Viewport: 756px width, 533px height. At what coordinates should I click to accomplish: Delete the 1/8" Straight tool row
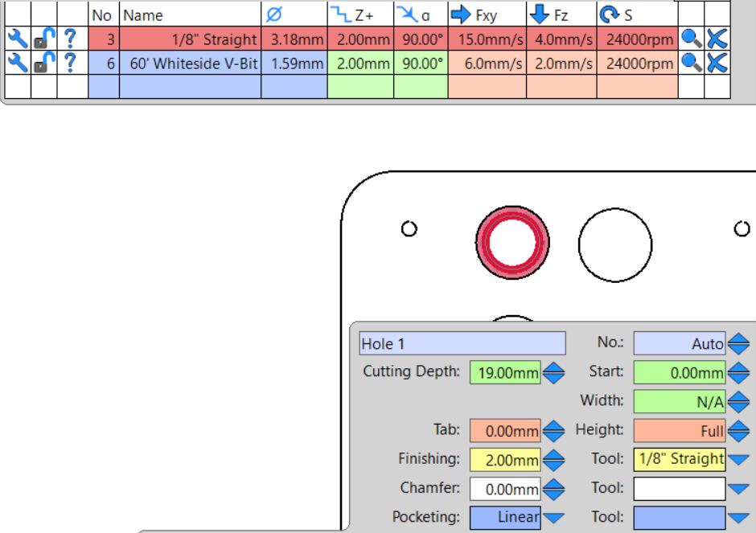(x=717, y=39)
